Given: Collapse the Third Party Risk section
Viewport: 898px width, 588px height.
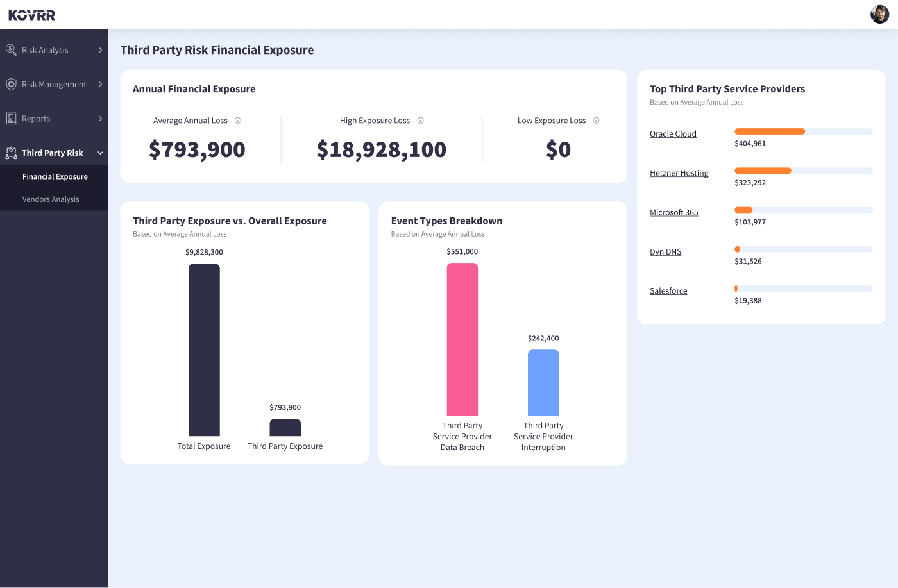Looking at the screenshot, I should pyautogui.click(x=100, y=153).
